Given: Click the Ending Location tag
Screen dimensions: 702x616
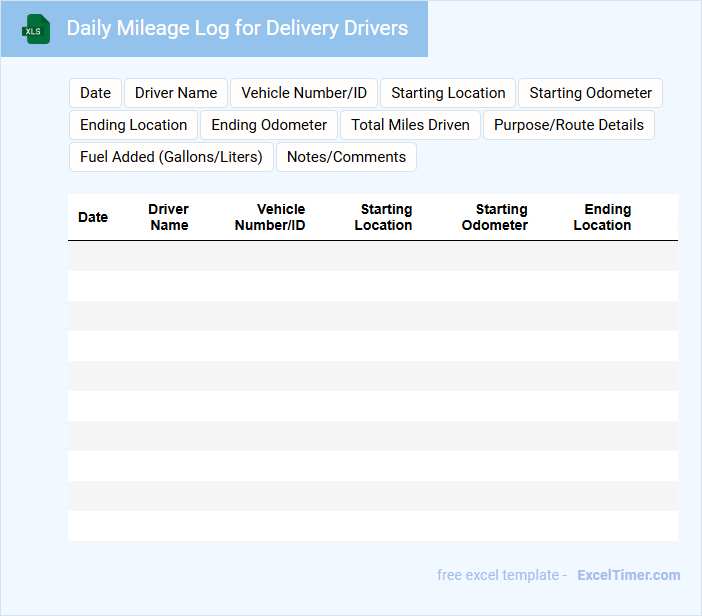Looking at the screenshot, I should [134, 125].
